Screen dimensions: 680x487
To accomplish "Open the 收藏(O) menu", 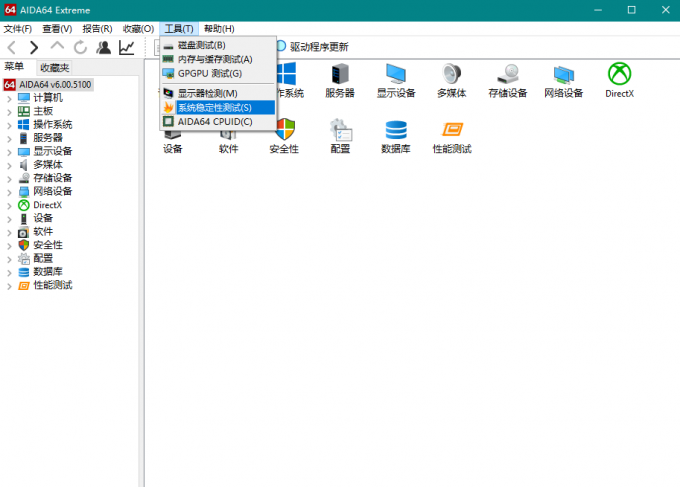I will coord(138,29).
